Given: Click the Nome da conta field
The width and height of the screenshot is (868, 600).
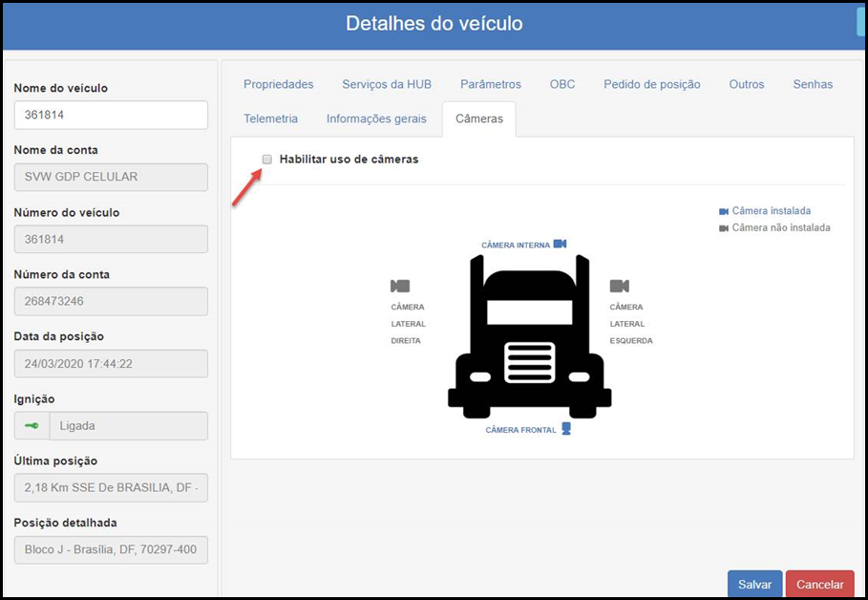Looking at the screenshot, I should pos(111,177).
